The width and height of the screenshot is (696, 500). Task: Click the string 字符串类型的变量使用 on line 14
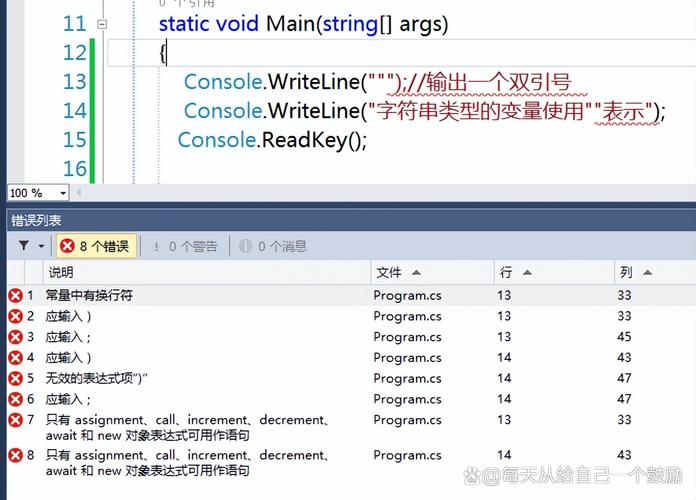(x=479, y=111)
